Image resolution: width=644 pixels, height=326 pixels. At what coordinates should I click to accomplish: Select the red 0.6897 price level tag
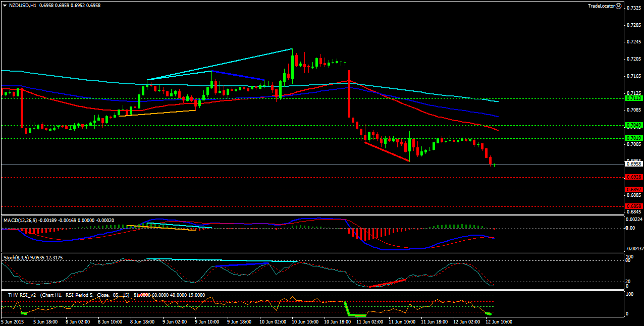[633, 190]
